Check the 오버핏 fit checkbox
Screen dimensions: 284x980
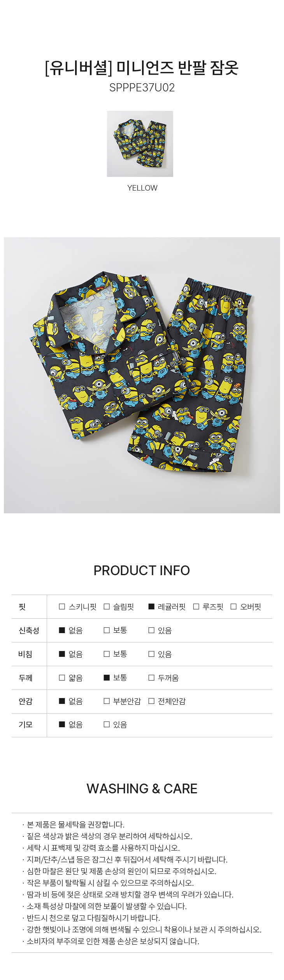pyautogui.click(x=233, y=607)
